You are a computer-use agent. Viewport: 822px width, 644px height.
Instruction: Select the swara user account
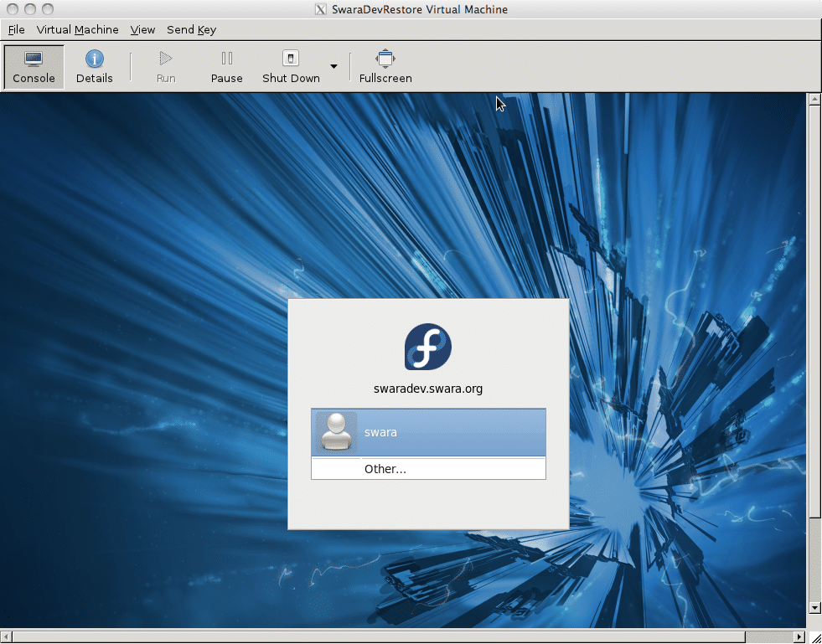[x=428, y=433]
